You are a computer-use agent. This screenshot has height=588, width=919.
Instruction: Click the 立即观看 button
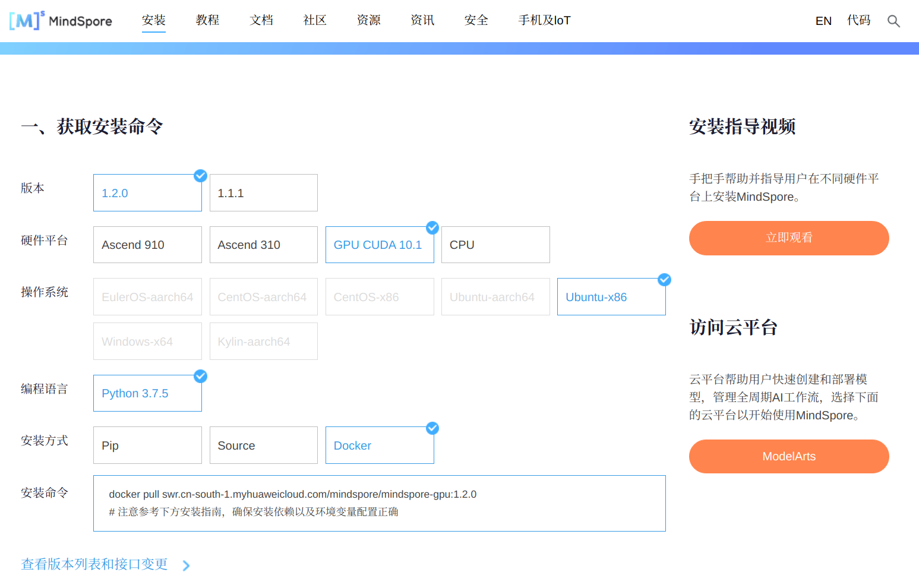pos(789,238)
